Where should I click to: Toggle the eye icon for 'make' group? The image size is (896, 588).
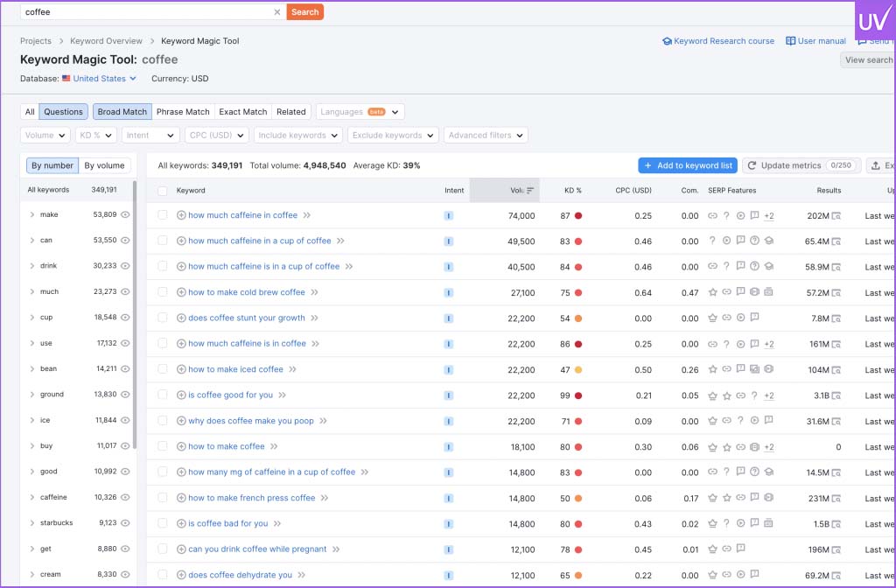point(125,214)
